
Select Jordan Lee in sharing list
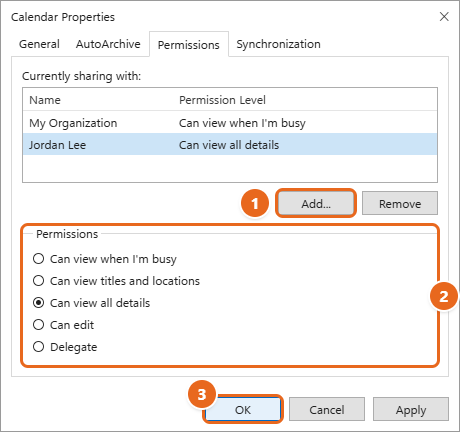[230, 145]
